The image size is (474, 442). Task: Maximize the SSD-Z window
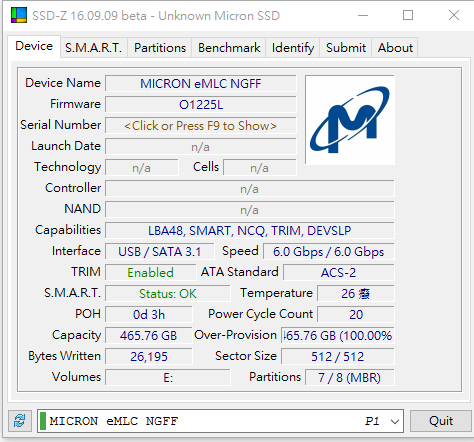[408, 15]
